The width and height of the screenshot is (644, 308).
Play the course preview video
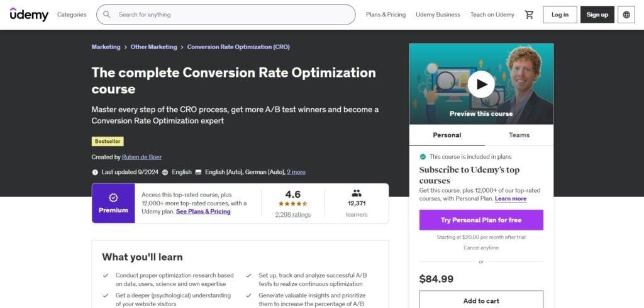pyautogui.click(x=481, y=84)
